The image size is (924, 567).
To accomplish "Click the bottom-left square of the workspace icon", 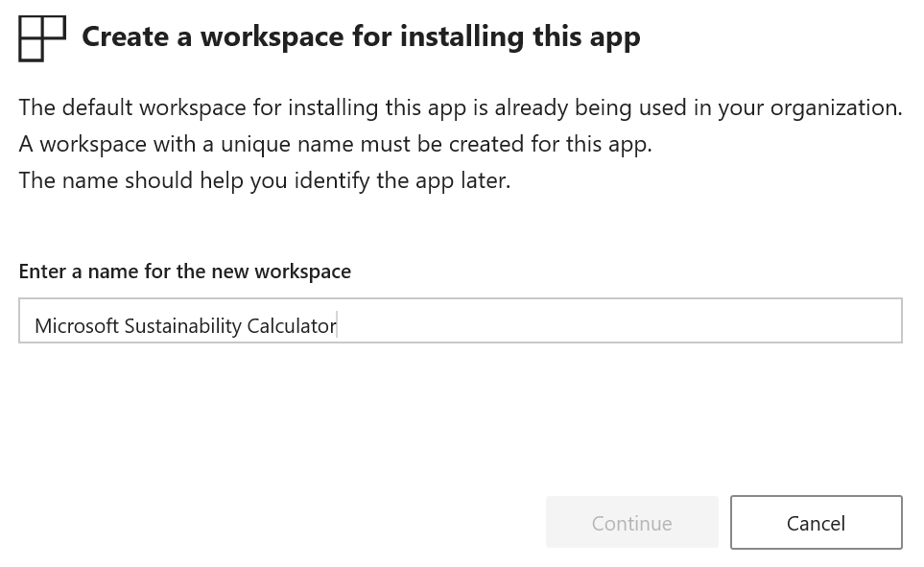I will coord(31,50).
